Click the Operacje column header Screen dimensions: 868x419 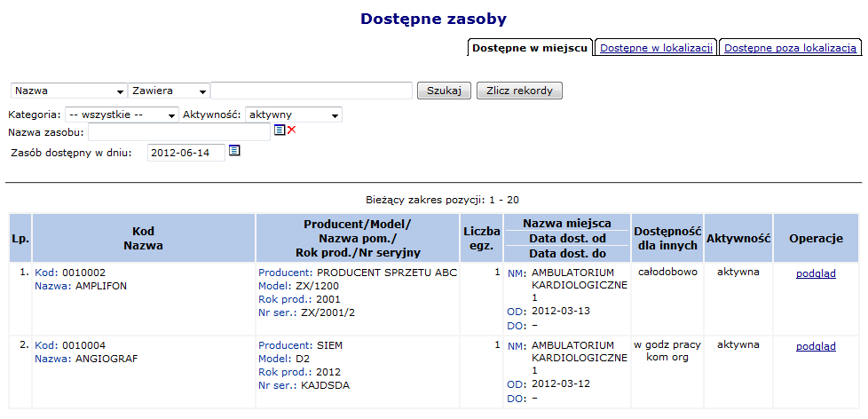click(816, 239)
